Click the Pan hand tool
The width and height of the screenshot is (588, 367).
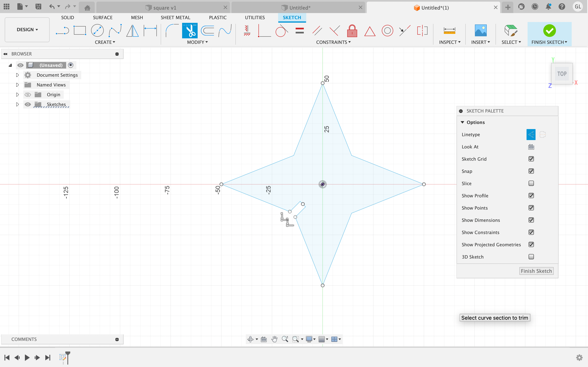274,339
